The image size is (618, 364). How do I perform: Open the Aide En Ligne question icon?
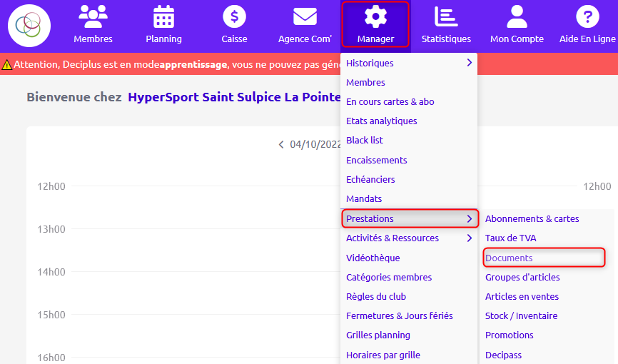[587, 16]
